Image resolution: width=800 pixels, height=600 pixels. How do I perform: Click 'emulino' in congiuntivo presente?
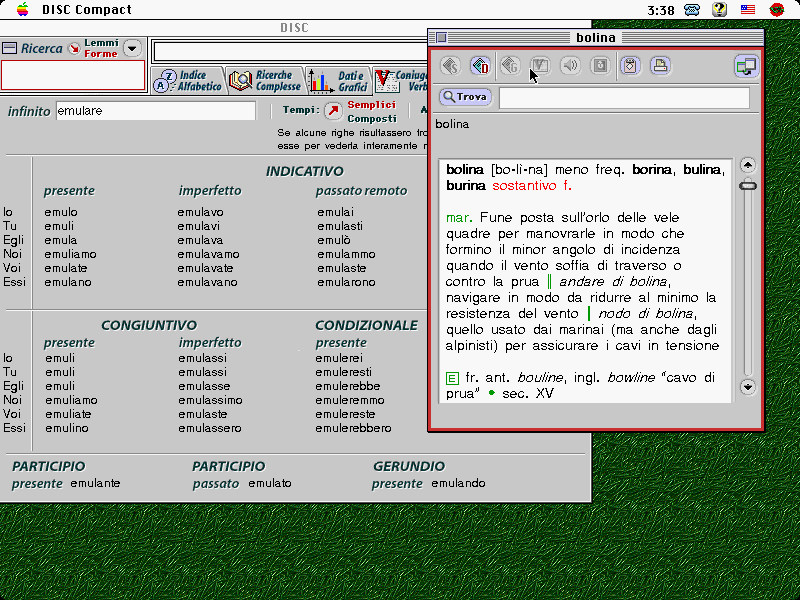click(67, 428)
